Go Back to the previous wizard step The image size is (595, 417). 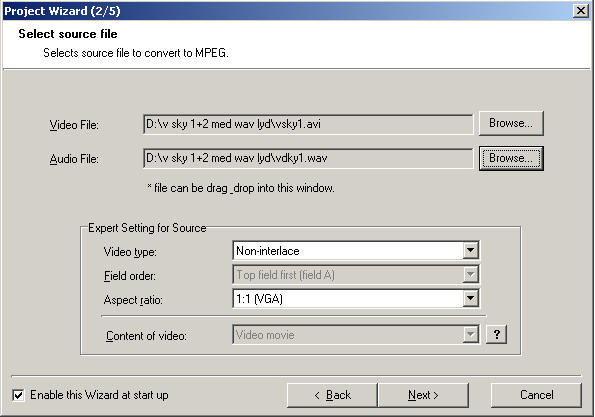pos(332,395)
